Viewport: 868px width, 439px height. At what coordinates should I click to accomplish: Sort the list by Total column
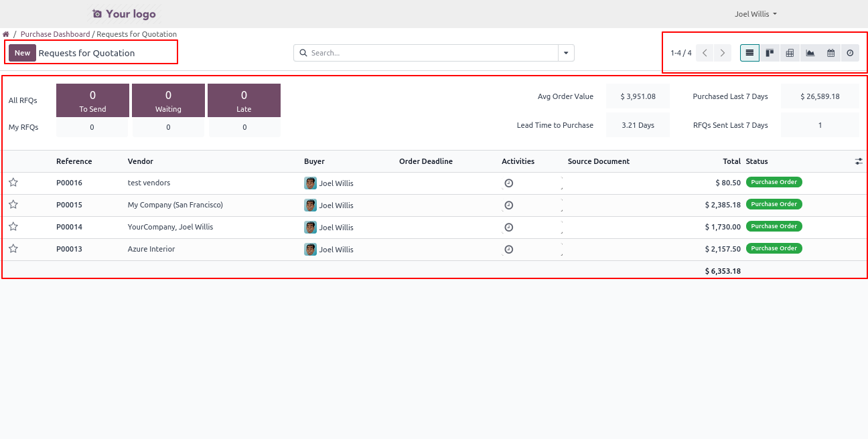point(731,161)
